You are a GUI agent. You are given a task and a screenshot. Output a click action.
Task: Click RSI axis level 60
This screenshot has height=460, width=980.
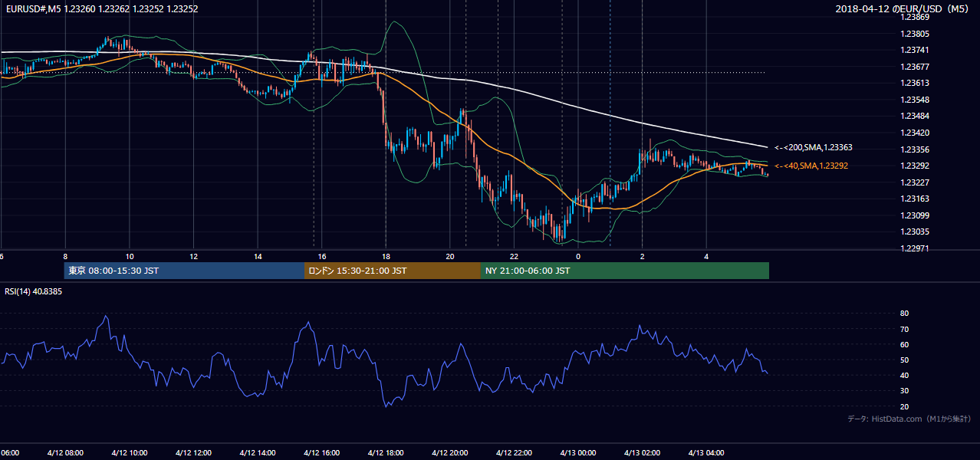coord(904,344)
